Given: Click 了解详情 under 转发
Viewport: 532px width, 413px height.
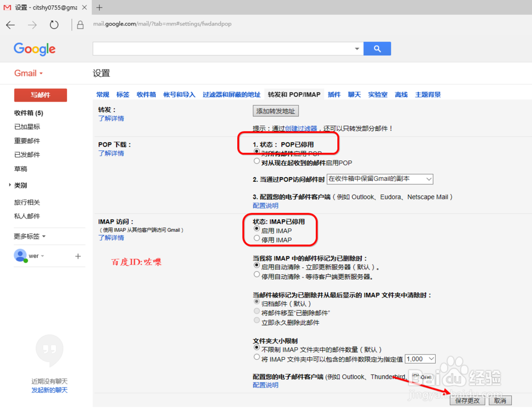Looking at the screenshot, I should click(111, 119).
